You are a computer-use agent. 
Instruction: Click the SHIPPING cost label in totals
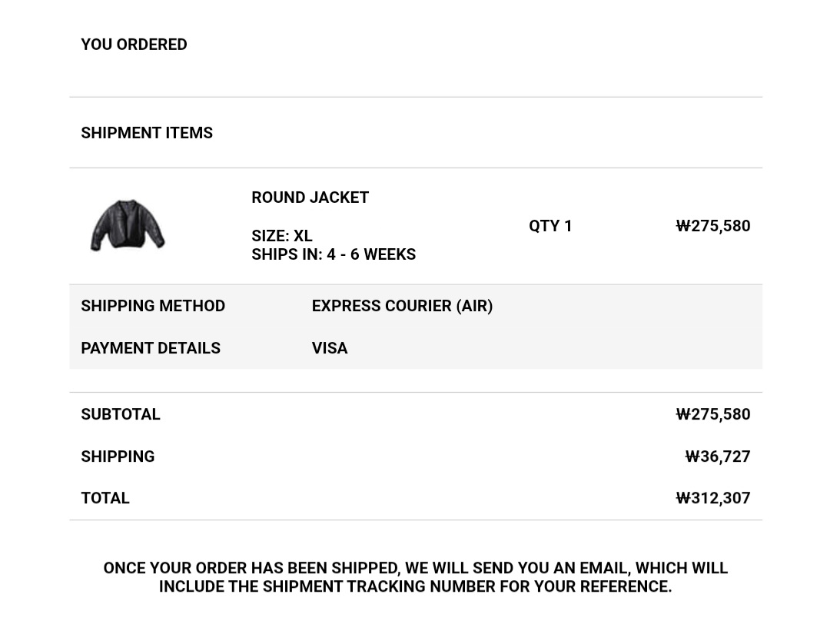pos(118,456)
